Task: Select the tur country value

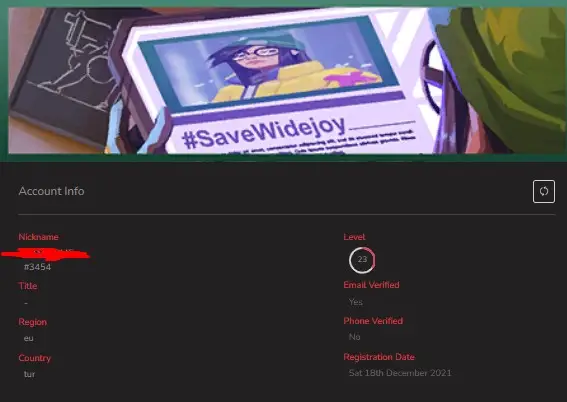Action: coord(29,374)
